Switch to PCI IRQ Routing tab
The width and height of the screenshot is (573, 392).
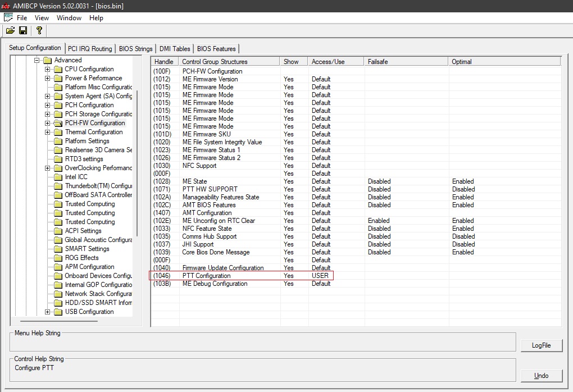tap(90, 49)
